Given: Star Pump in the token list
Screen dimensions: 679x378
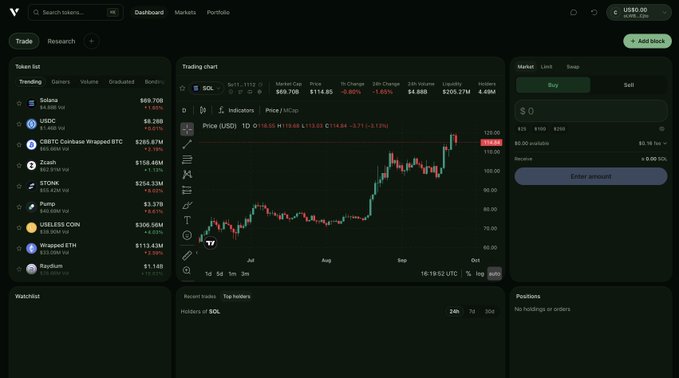Looking at the screenshot, I should point(19,207).
